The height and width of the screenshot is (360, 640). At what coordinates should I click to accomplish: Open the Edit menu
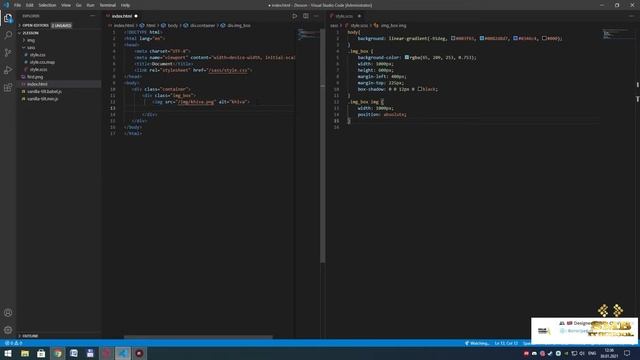click(x=30, y=5)
